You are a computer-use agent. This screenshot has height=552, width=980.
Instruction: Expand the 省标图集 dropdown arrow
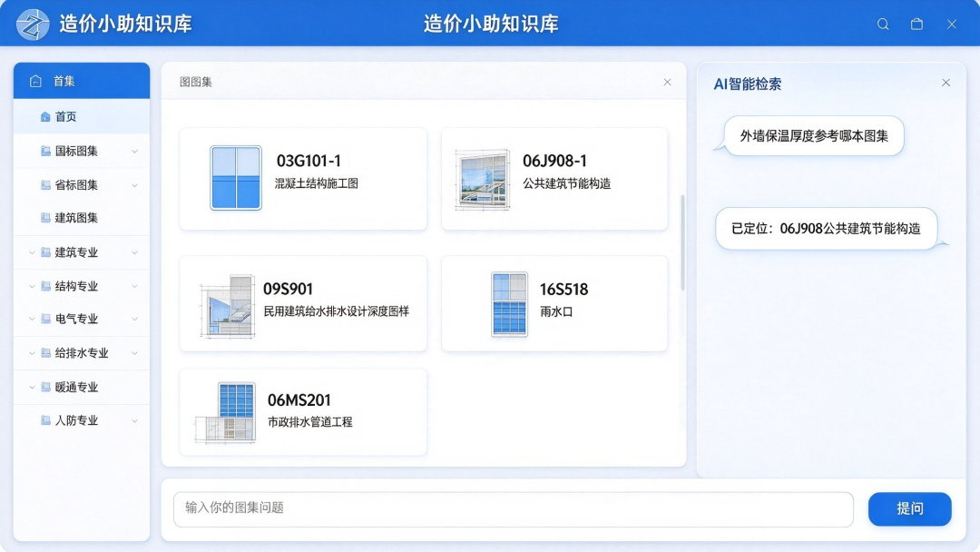(x=134, y=185)
